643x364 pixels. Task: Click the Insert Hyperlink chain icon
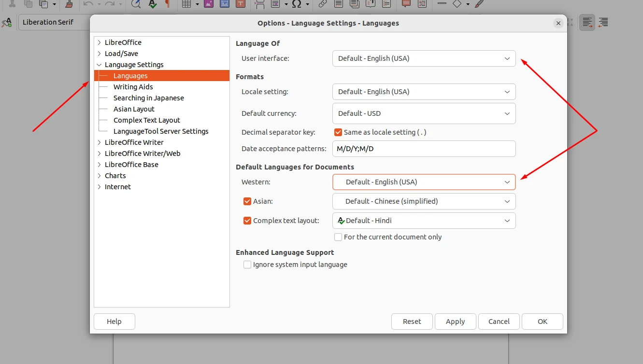(322, 4)
